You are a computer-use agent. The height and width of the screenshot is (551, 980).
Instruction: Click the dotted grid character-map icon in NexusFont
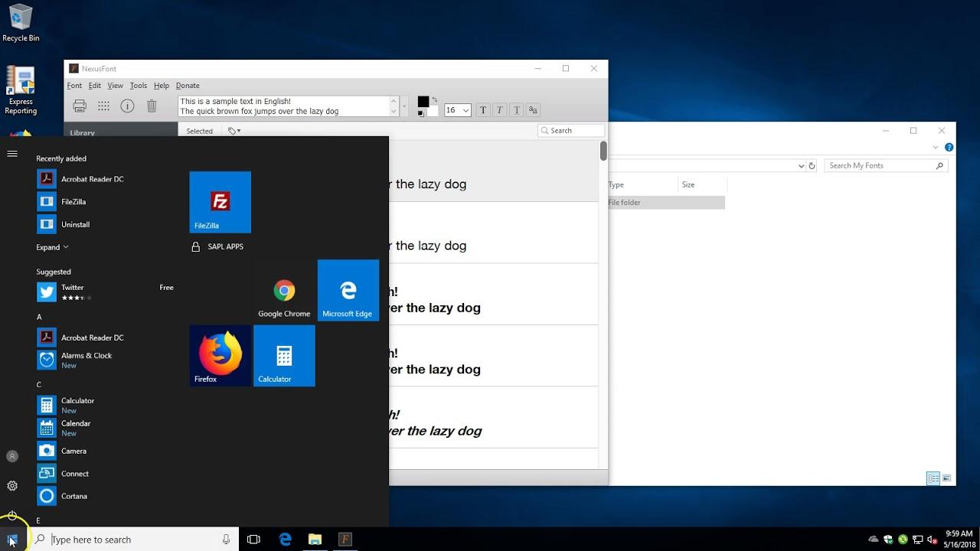(x=103, y=106)
